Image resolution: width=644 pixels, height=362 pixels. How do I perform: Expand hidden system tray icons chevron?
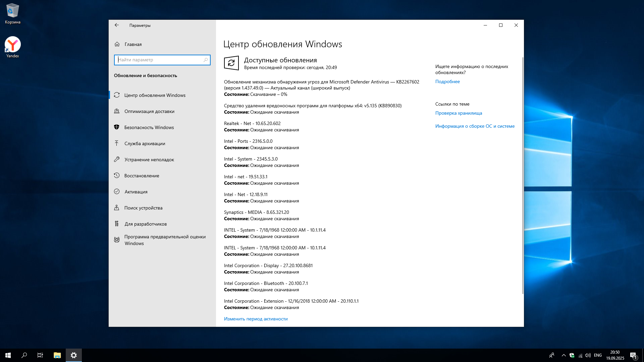(x=563, y=355)
